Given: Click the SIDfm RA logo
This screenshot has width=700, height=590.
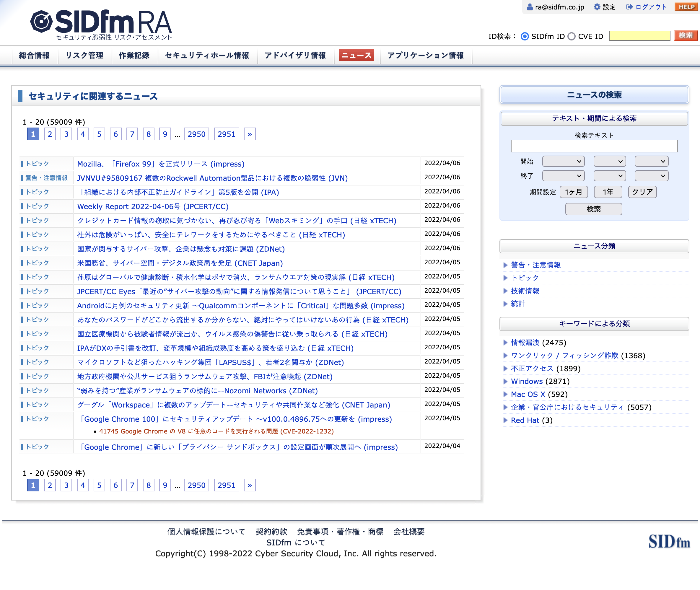Looking at the screenshot, I should [x=101, y=25].
